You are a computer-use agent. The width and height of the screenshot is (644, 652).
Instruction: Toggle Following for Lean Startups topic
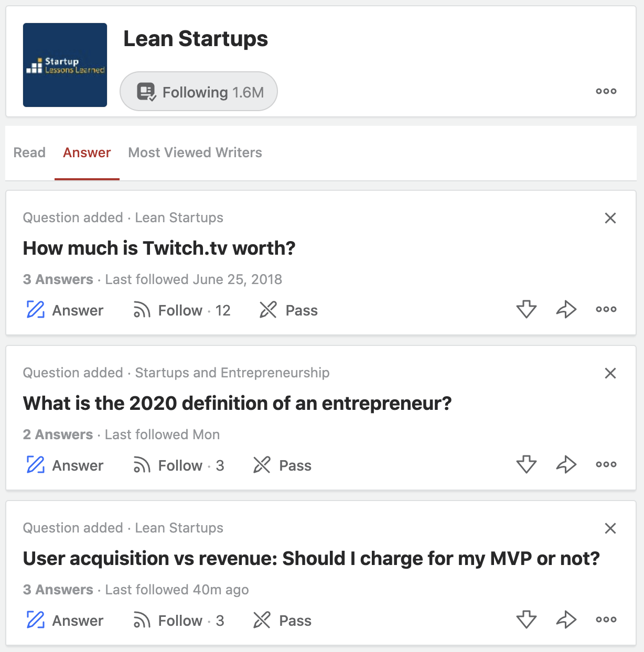point(199,92)
